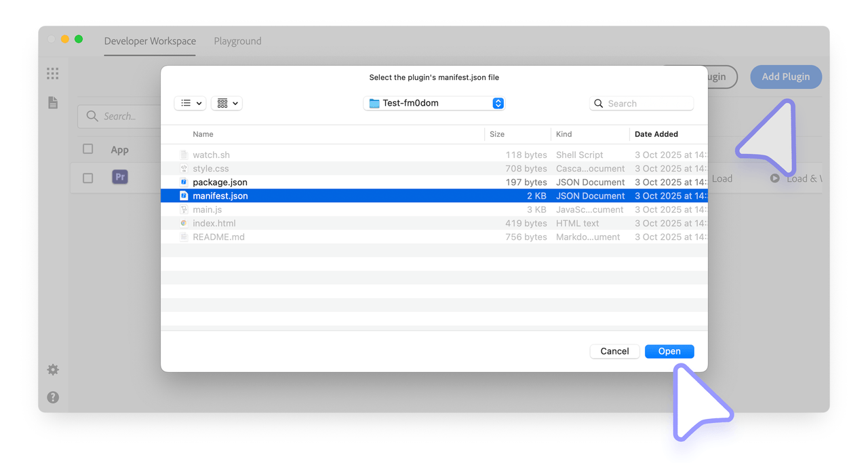Enable the checkbox beside the Premiere Pro plugin
Screen dimensions: 868x463
(x=87, y=176)
